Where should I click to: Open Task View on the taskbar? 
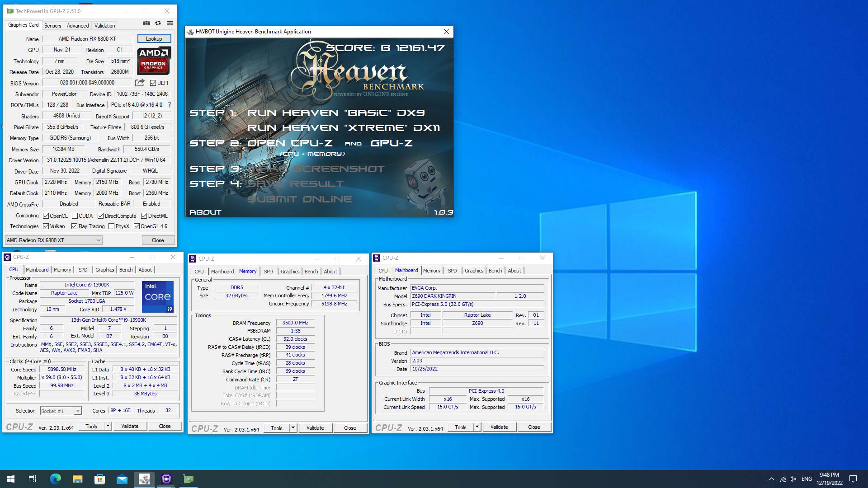(33, 479)
